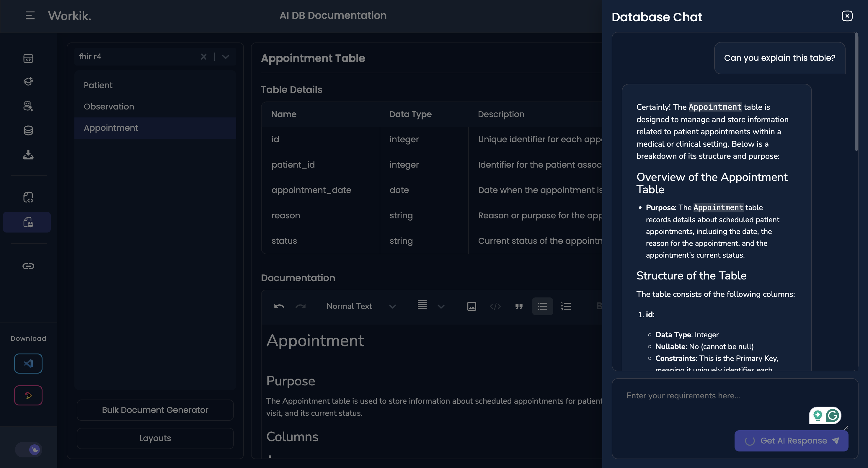Select the Observation table
Image resolution: width=868 pixels, height=468 pixels.
155,107
